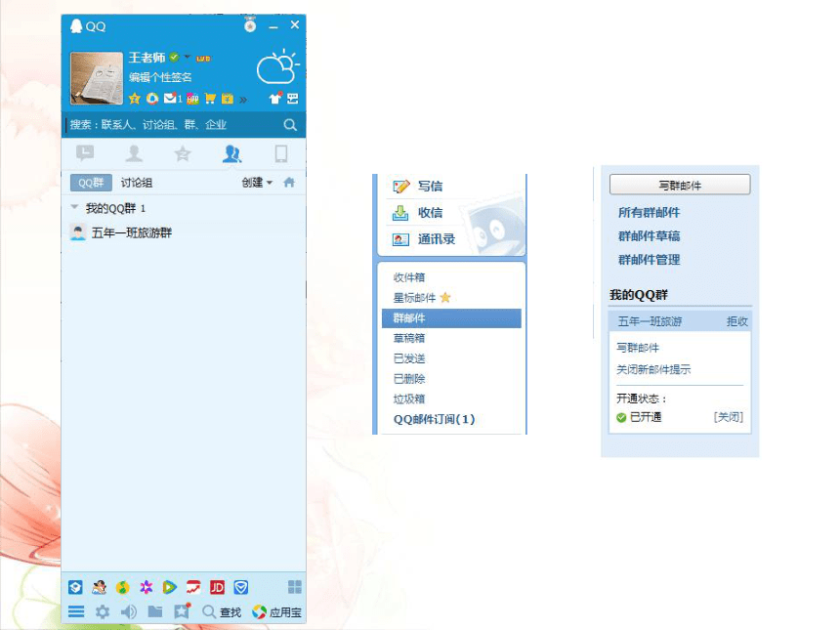Open QZone via the yellow star icon
This screenshot has height=630, width=840.
click(x=135, y=99)
